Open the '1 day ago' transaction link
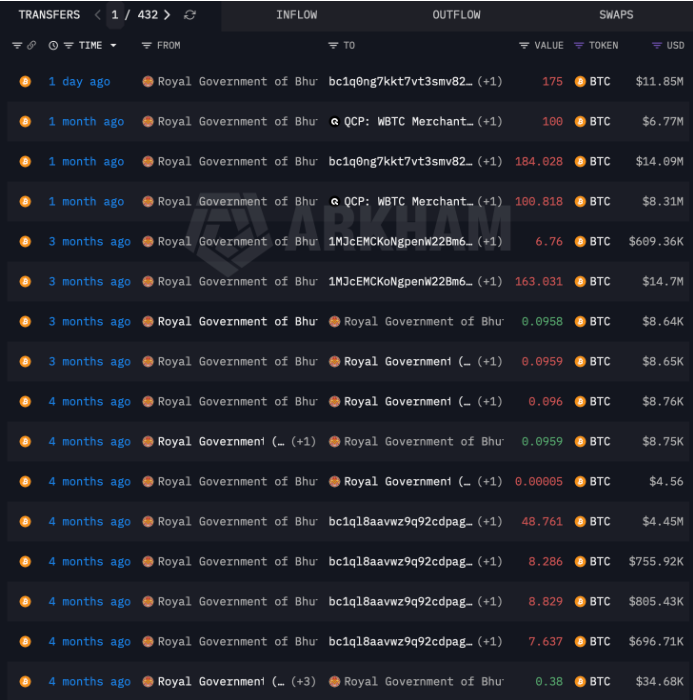 pyautogui.click(x=79, y=82)
